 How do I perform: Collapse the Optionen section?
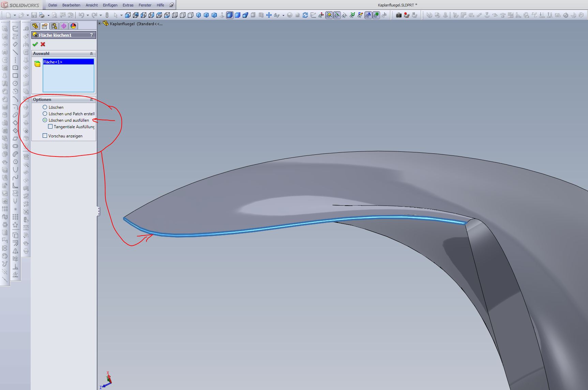(91, 100)
